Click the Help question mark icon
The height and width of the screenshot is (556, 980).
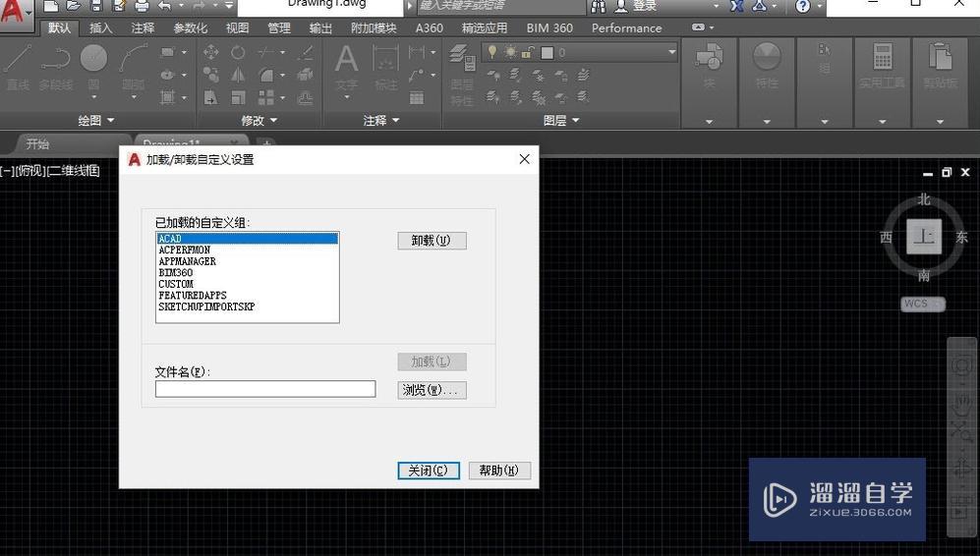pyautogui.click(x=803, y=6)
